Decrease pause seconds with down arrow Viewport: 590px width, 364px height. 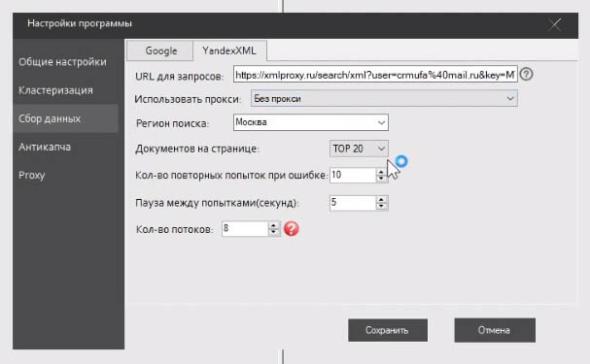tap(382, 207)
